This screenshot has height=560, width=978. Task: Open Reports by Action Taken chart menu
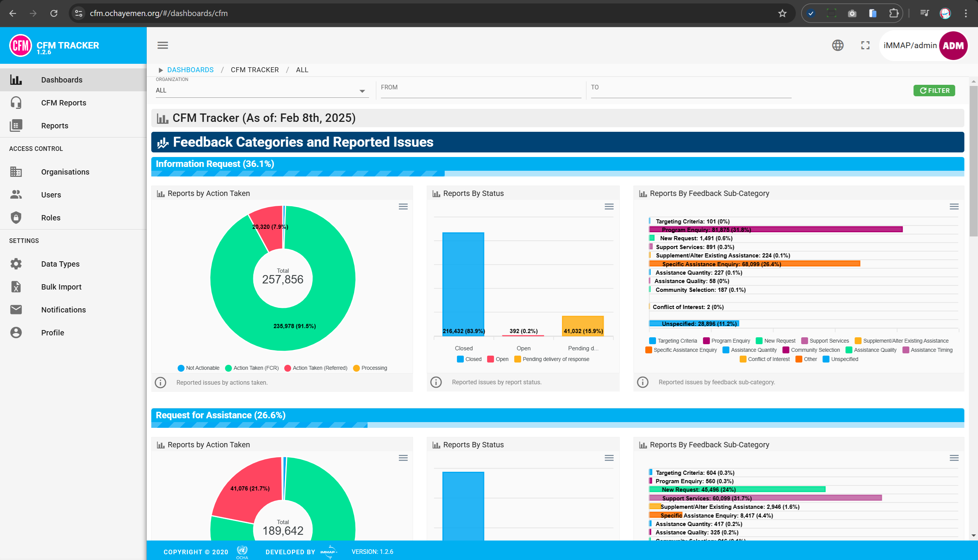(x=403, y=207)
